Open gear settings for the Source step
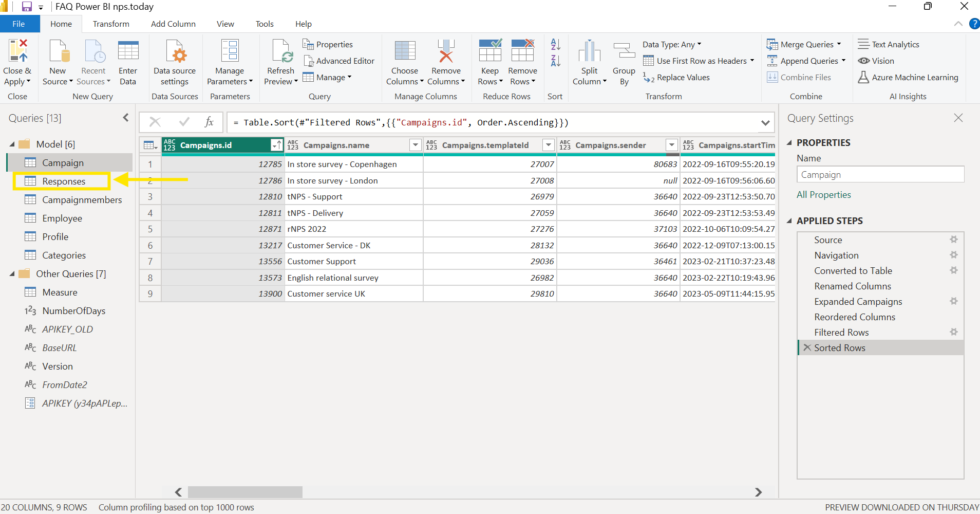980x514 pixels. pos(953,240)
